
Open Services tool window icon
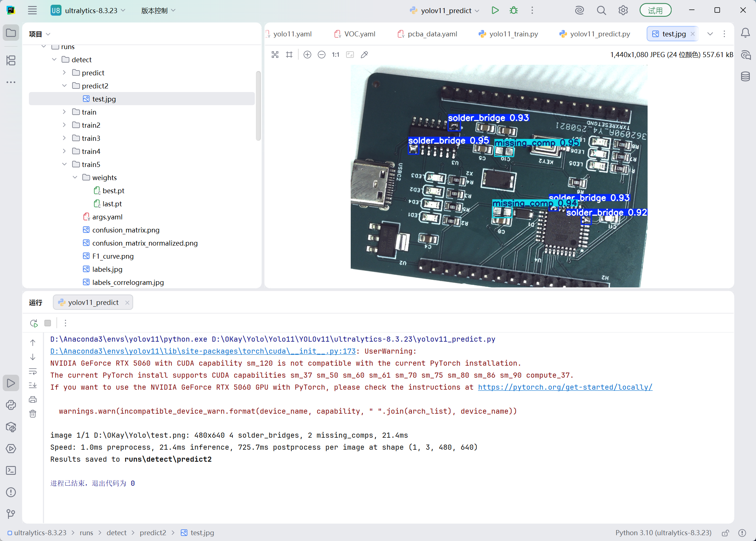pos(11,449)
